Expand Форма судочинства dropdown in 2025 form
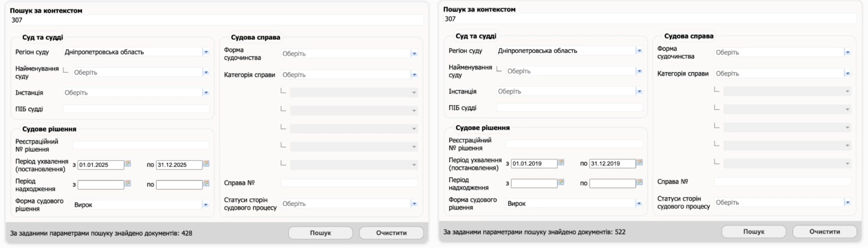 [x=414, y=54]
